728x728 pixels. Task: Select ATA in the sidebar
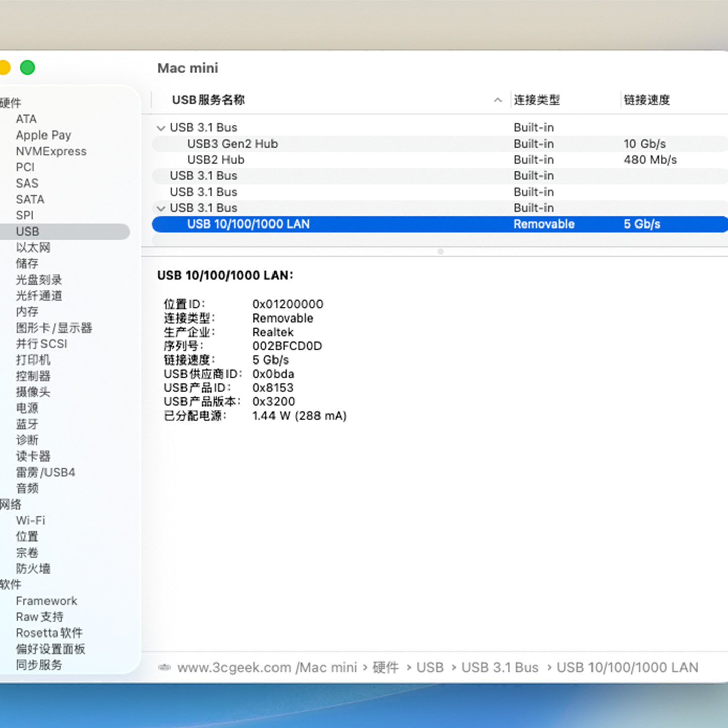pyautogui.click(x=26, y=119)
